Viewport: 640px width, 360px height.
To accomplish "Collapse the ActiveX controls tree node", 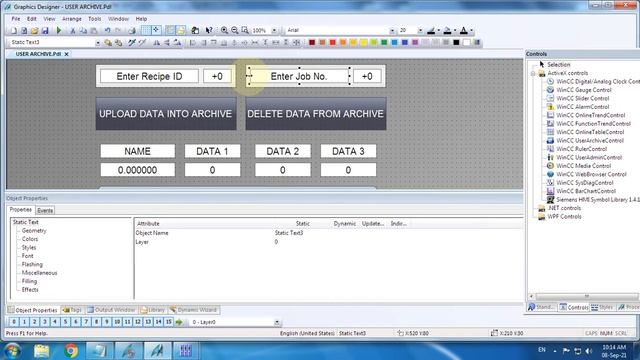I will click(533, 73).
